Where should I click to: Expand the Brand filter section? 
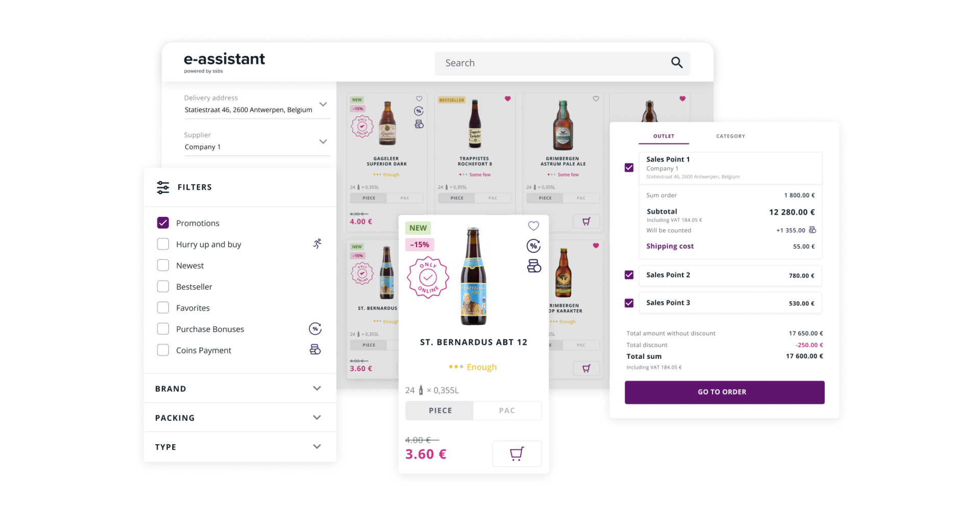tap(240, 388)
